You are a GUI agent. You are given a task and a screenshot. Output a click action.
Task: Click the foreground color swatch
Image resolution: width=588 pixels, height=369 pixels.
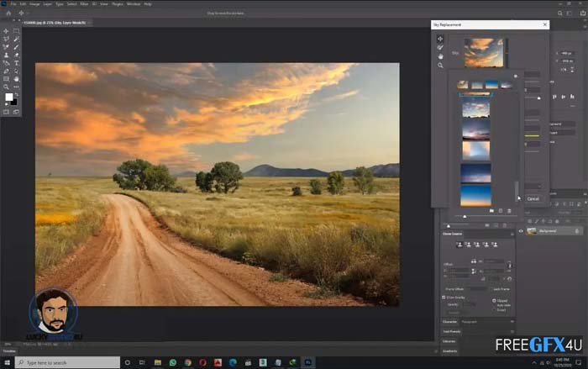8,98
